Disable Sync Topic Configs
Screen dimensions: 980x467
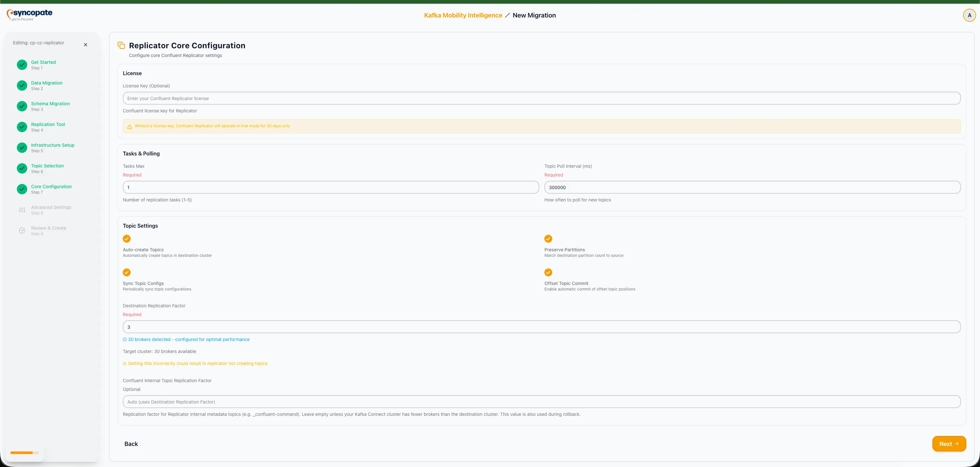tap(126, 272)
